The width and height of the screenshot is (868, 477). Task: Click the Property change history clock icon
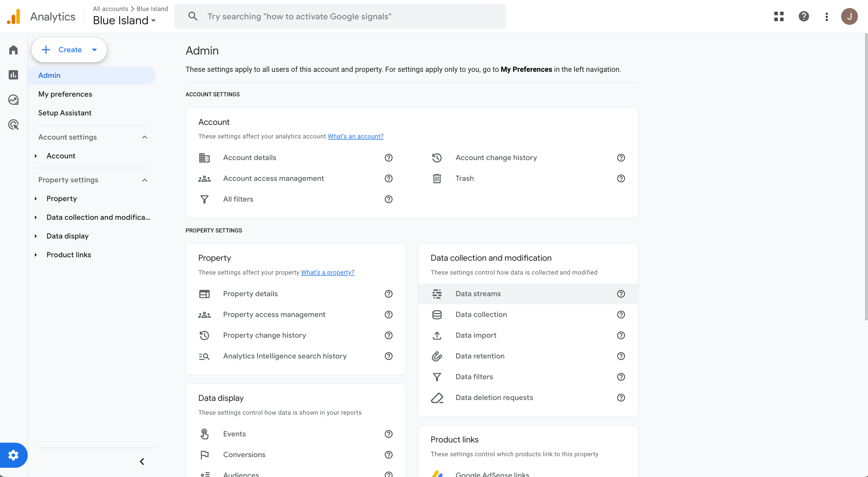204,335
